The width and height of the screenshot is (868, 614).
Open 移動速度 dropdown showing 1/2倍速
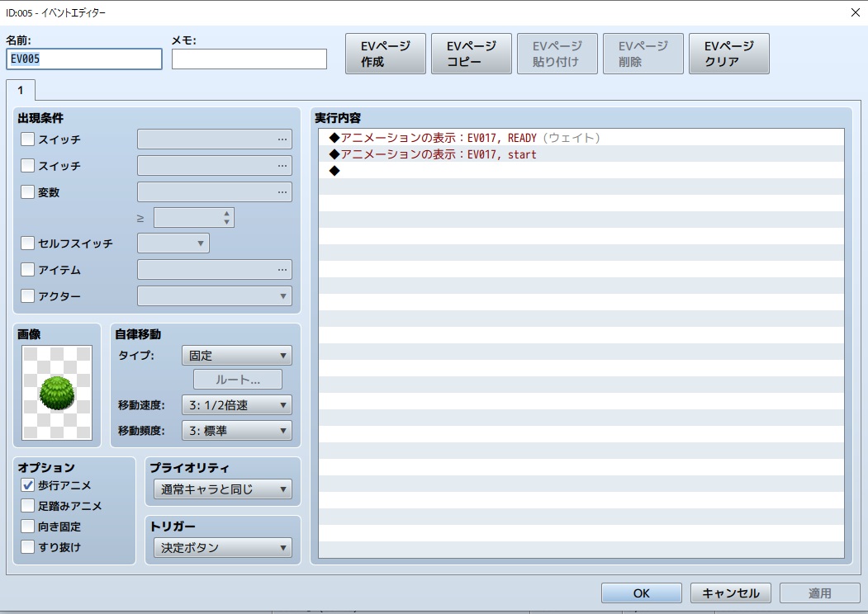pos(237,405)
